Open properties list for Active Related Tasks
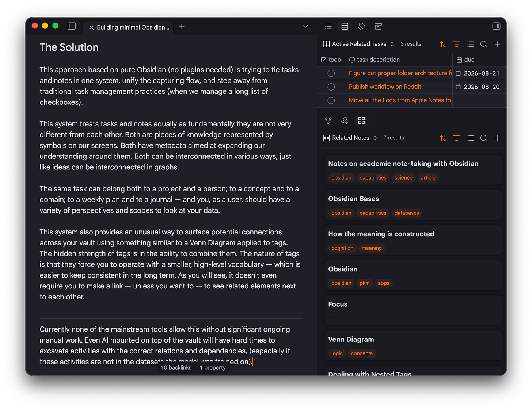This screenshot has height=409, width=532. coord(470,44)
